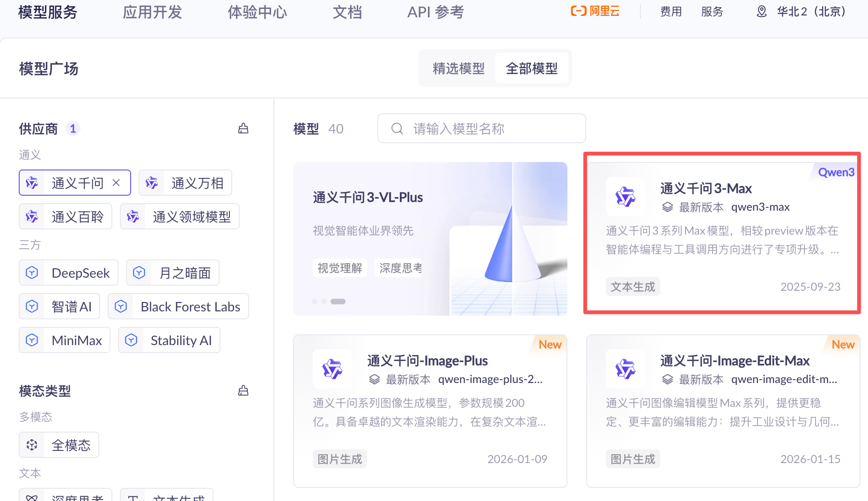Click the 深度思考 tag on banner
The image size is (868, 501).
click(x=398, y=268)
